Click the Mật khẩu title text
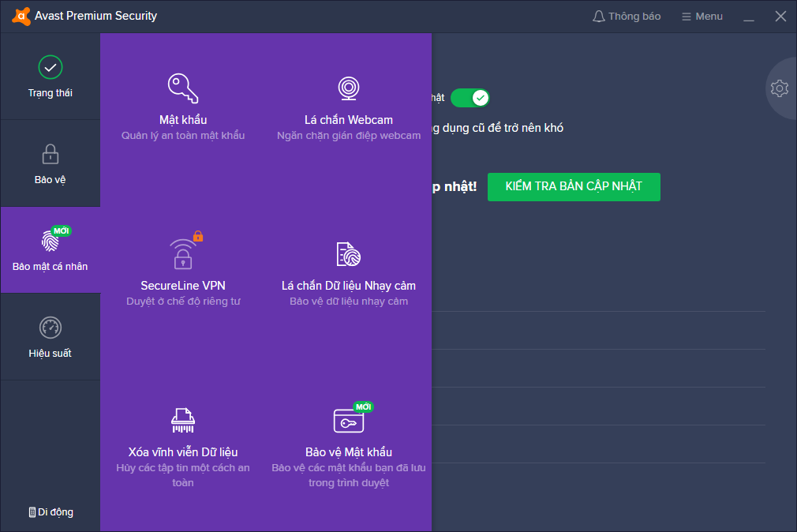 183,120
